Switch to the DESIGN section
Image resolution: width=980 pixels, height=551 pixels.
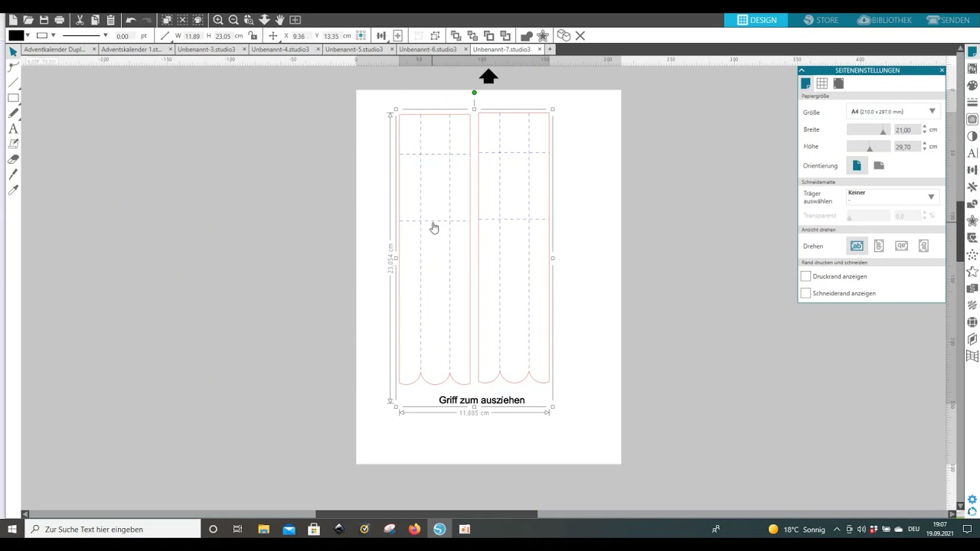tap(756, 20)
